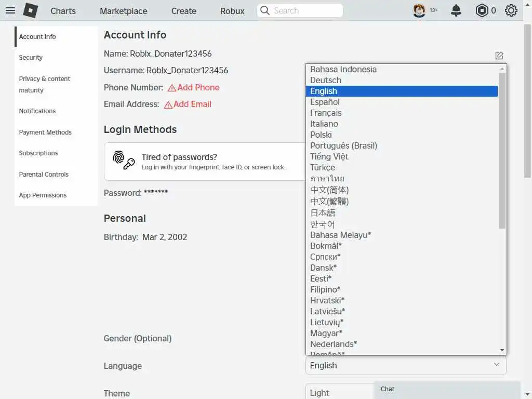Open the Create page

pos(183,11)
